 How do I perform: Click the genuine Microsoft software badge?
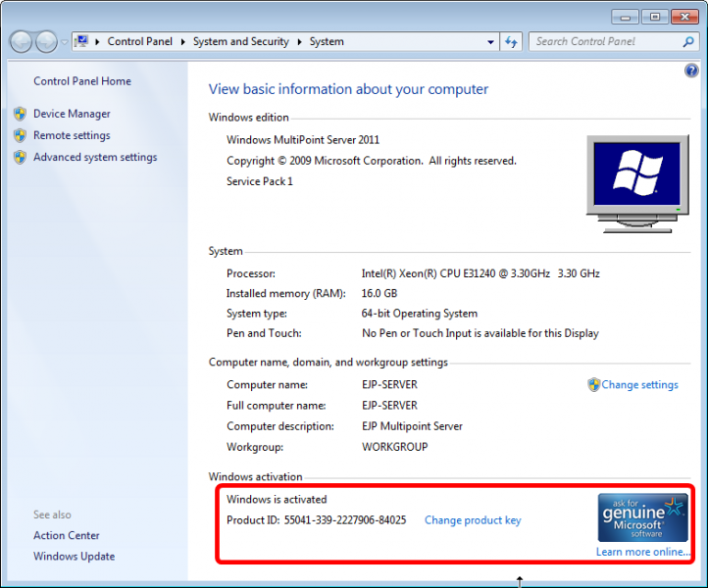point(642,517)
